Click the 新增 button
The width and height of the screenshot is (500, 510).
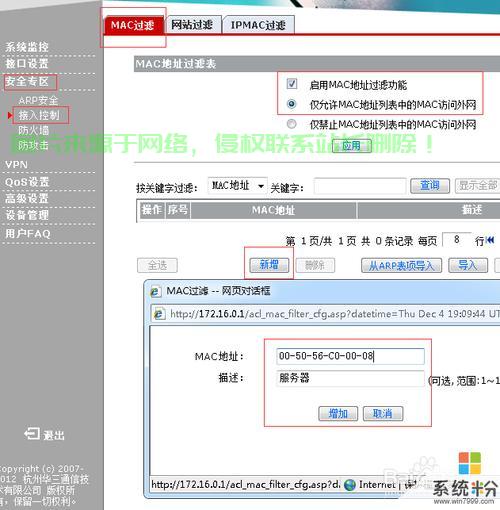tap(269, 265)
